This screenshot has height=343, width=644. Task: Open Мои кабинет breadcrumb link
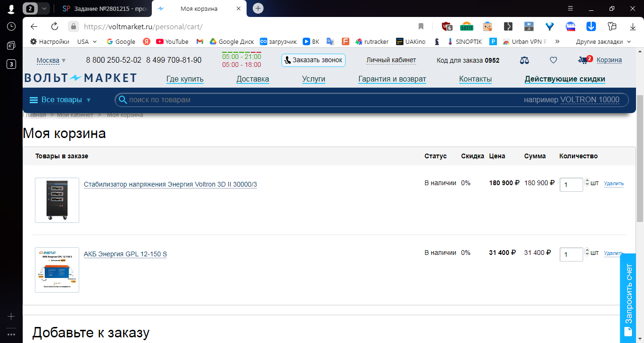tap(75, 115)
